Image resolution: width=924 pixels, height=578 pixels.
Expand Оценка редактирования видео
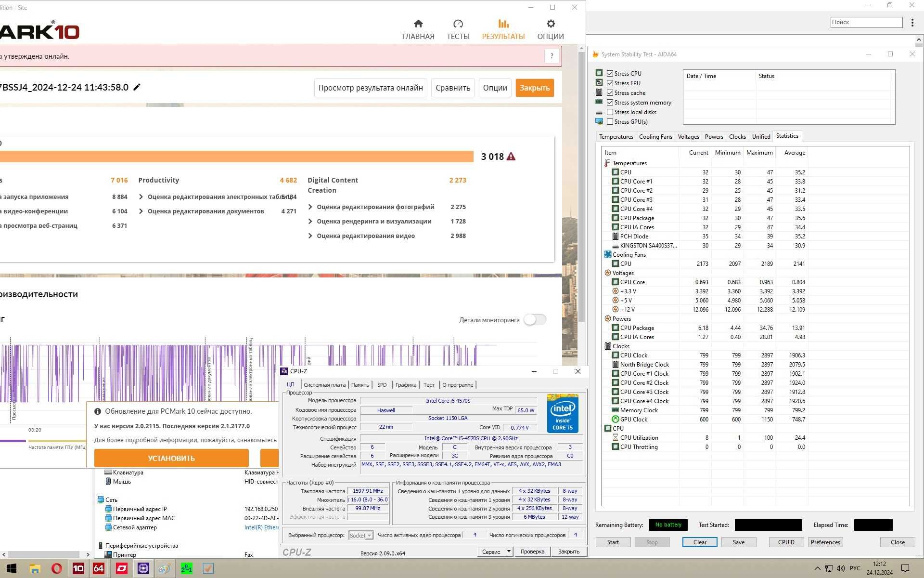pyautogui.click(x=310, y=236)
